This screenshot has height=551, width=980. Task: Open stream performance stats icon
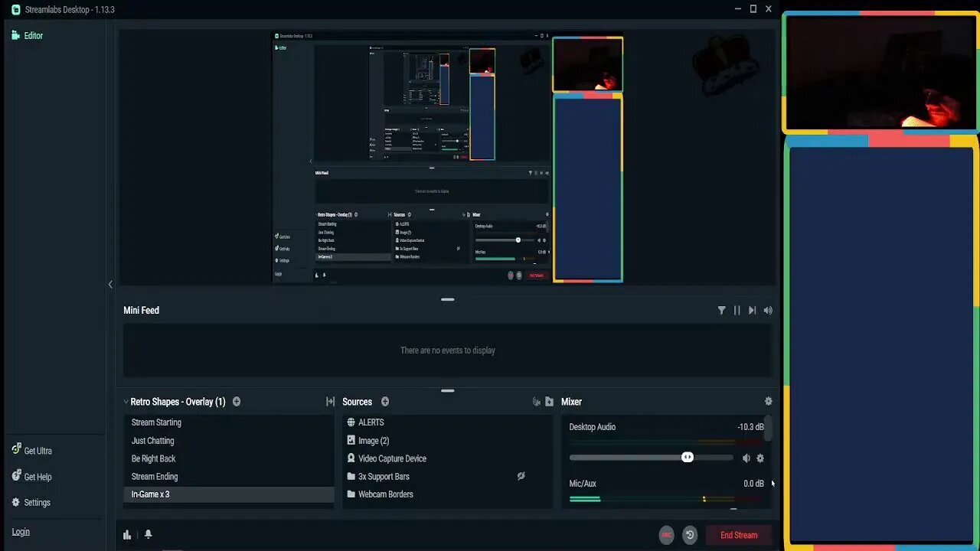(127, 535)
